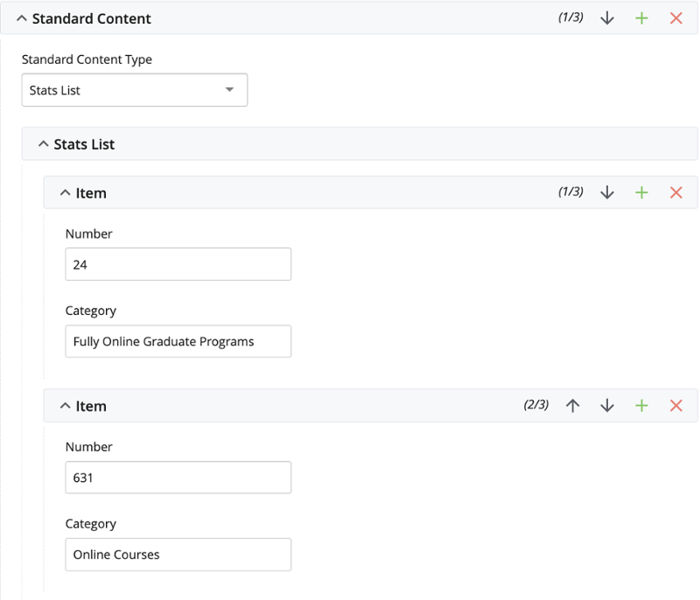Click Number label above 631
700x600 pixels.
tap(89, 447)
